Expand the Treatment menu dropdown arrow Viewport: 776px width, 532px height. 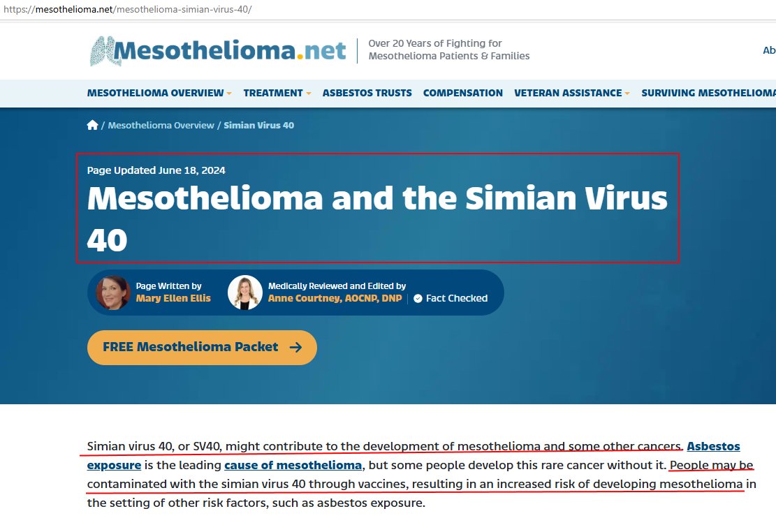click(x=307, y=94)
